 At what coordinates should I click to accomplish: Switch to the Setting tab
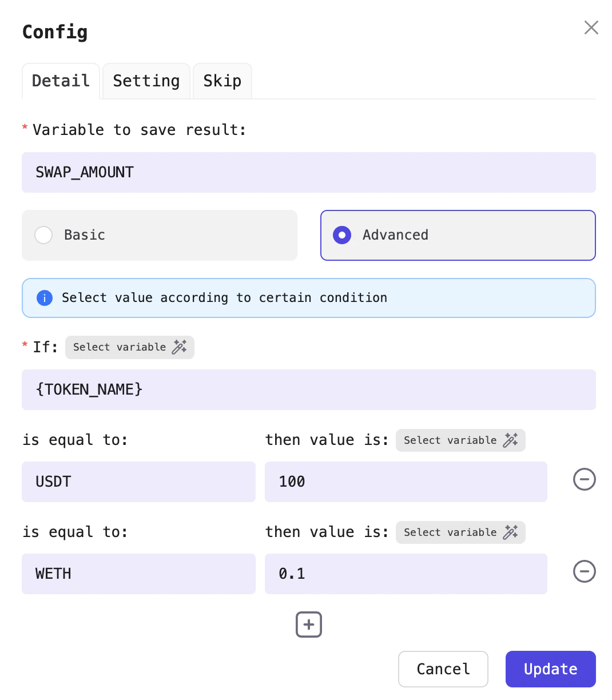(x=146, y=81)
